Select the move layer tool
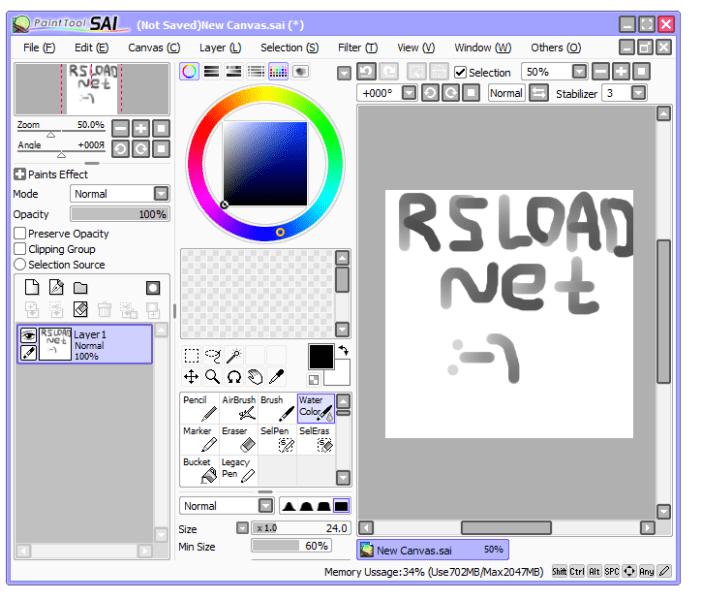Image resolution: width=702 pixels, height=600 pixels. coord(192,377)
